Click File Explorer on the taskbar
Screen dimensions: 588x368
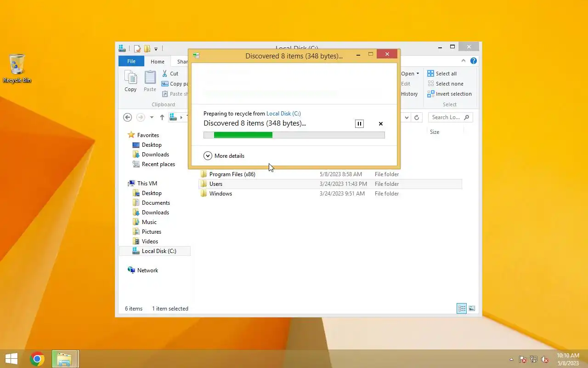[x=65, y=359]
